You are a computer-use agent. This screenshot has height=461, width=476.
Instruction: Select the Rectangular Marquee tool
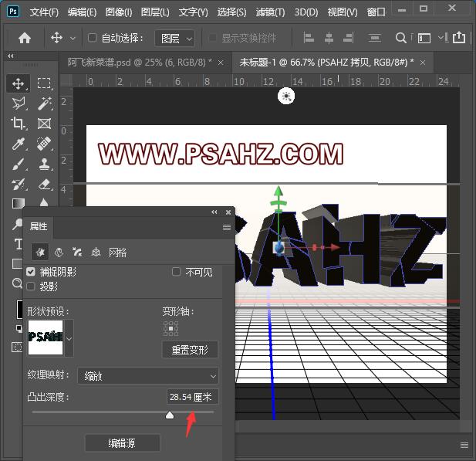[x=44, y=83]
